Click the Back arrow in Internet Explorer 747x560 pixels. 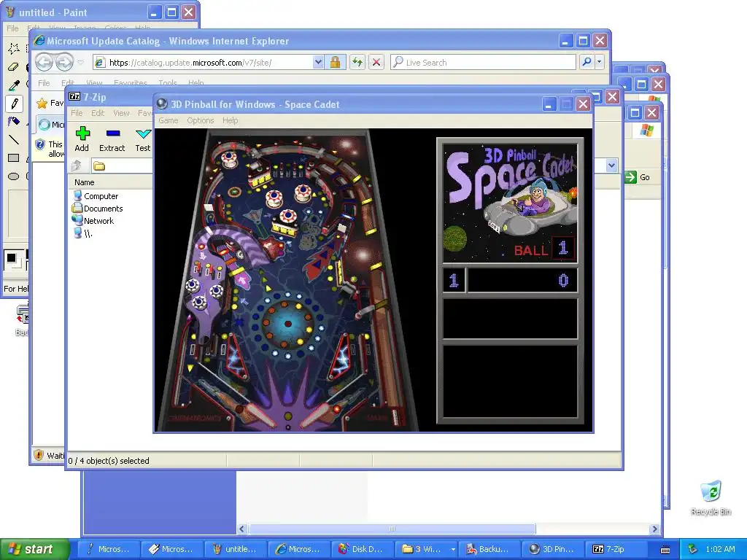click(44, 62)
